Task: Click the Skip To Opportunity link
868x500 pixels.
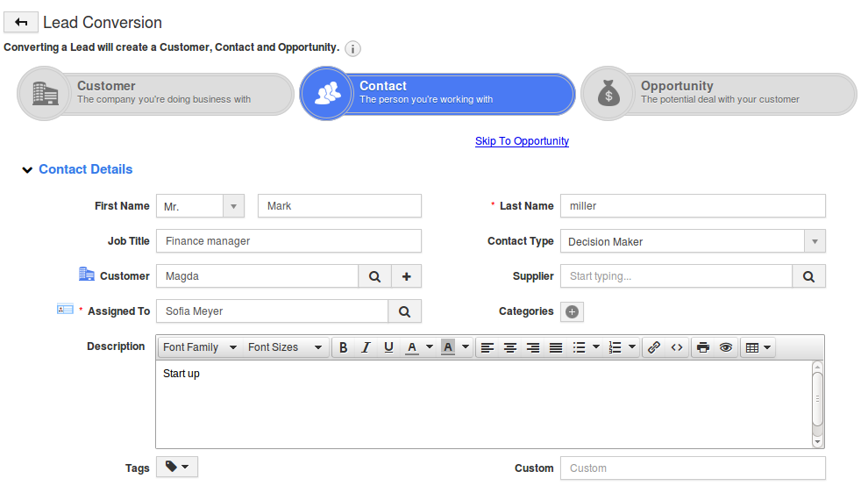Action: (522, 141)
